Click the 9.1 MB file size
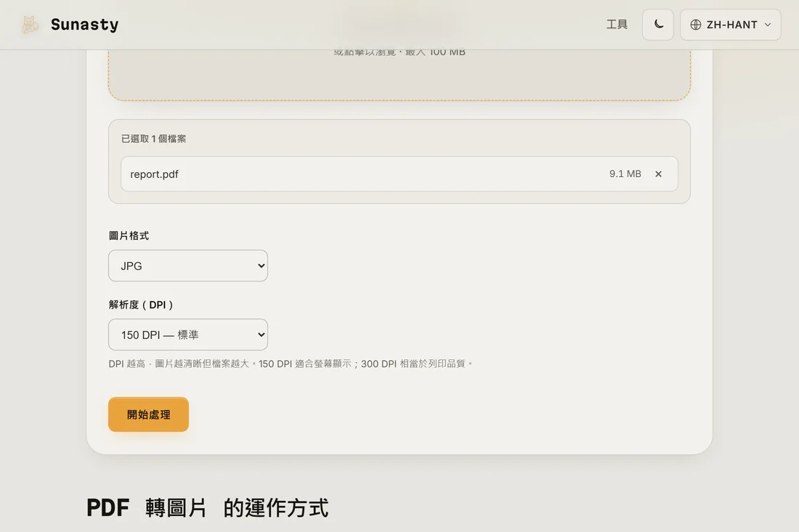 tap(625, 173)
